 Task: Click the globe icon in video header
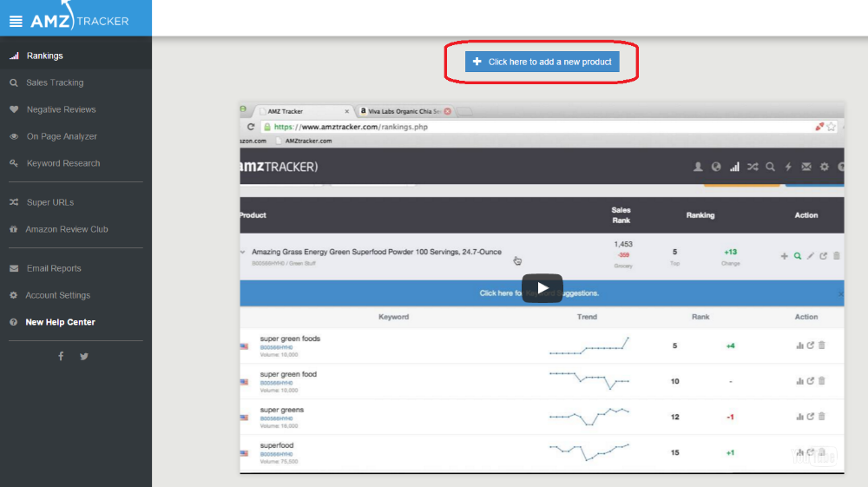pos(716,167)
